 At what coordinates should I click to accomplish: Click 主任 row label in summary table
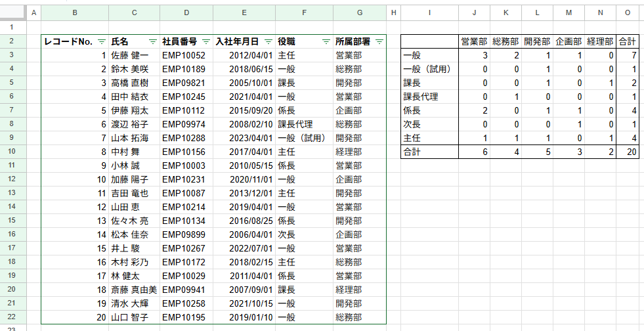tap(429, 138)
